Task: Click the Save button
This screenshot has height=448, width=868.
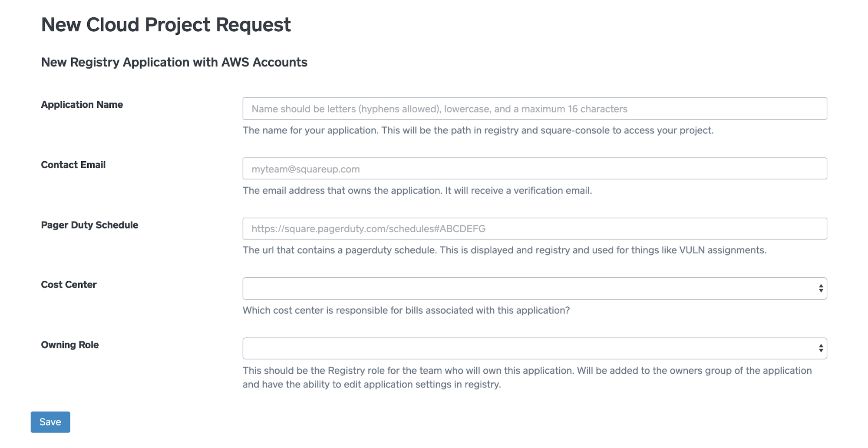Action: [50, 422]
